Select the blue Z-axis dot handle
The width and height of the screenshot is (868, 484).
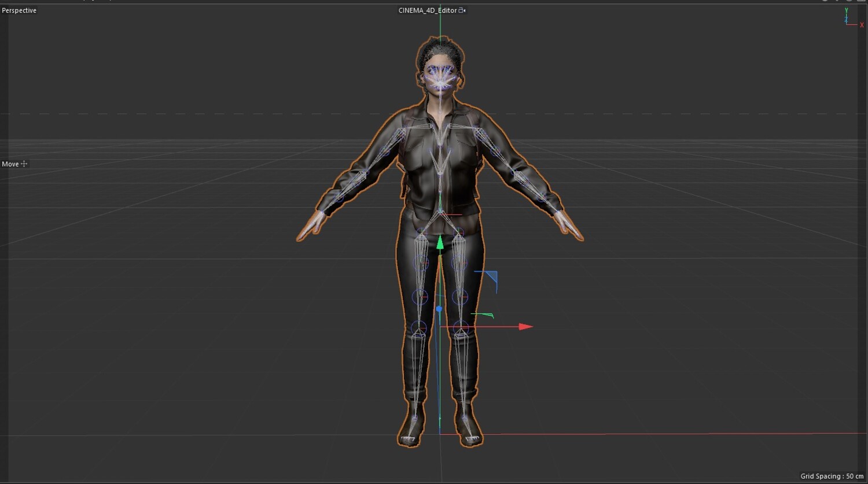pyautogui.click(x=439, y=309)
